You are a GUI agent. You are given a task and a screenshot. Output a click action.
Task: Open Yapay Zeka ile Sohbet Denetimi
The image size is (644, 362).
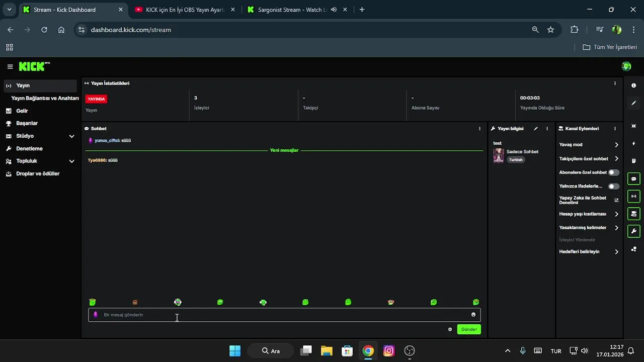tap(589, 200)
